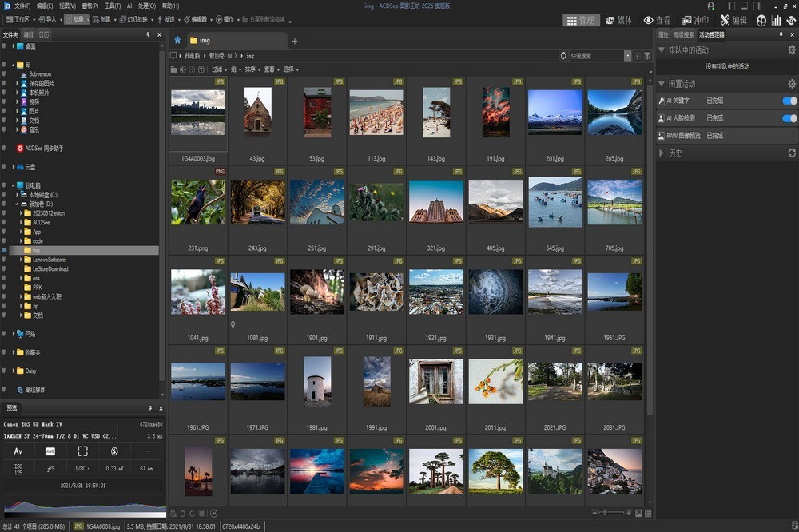The width and height of the screenshot is (799, 532).
Task: Toggle the AI 人脸检测 switch
Action: click(789, 118)
